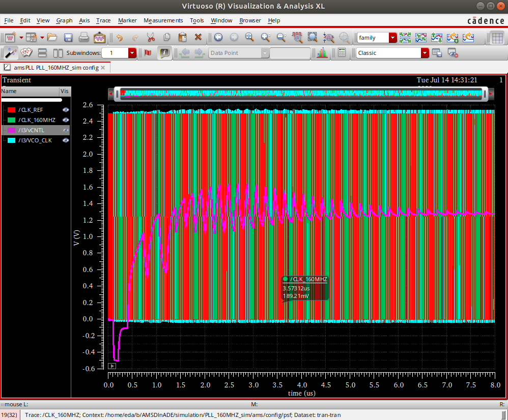The height and width of the screenshot is (420, 508).
Task: Toggle visibility of the /CLK_REF trace
Action: (x=65, y=110)
